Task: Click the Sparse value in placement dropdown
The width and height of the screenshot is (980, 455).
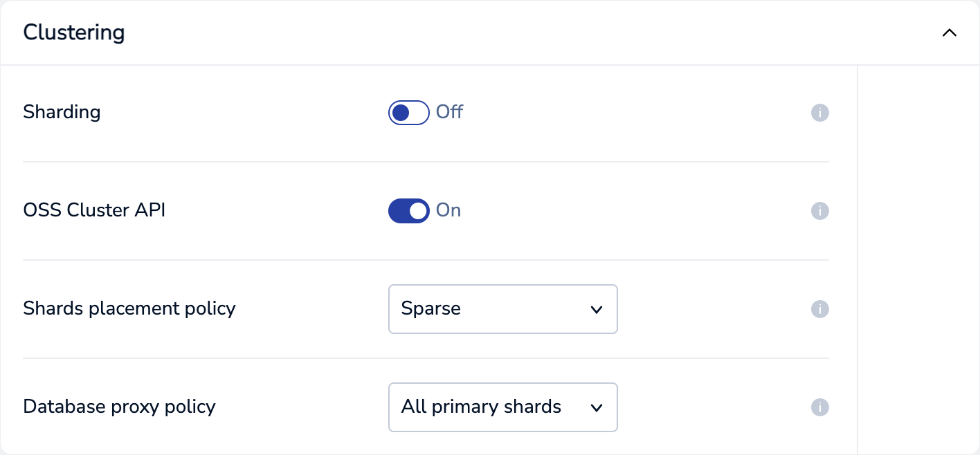Action: (431, 308)
